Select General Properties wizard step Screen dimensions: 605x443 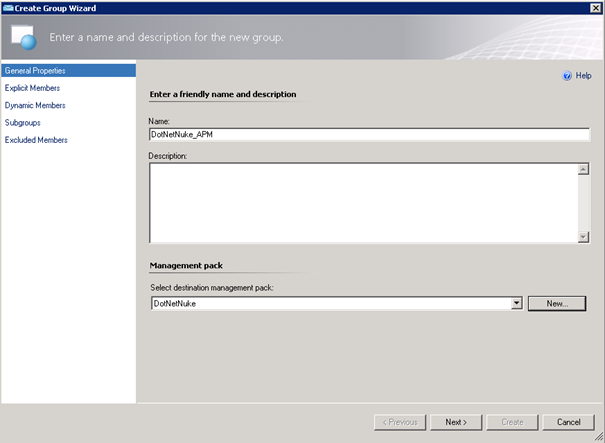coord(35,71)
